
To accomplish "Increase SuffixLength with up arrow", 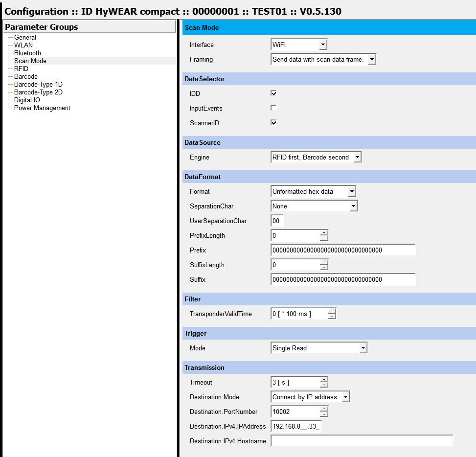I will 324,262.
